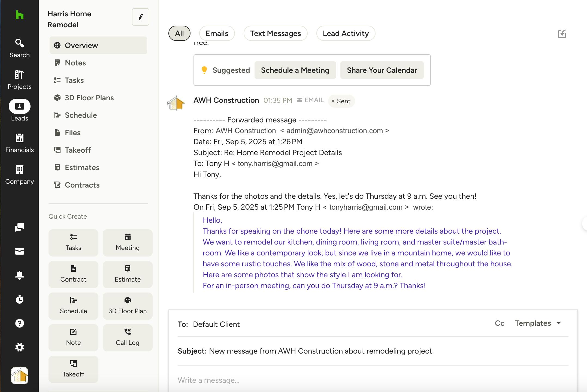Expand the Templates dropdown
The height and width of the screenshot is (392, 587).
(x=537, y=323)
